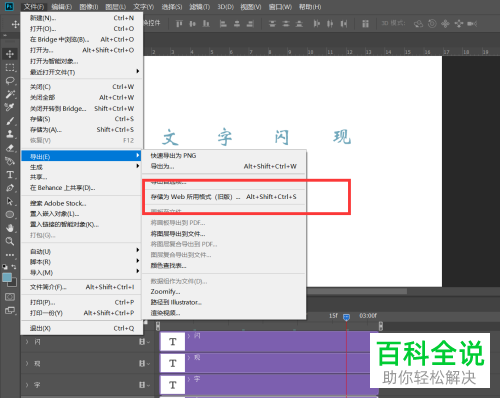Click the horizontal scrollbar below canvas
This screenshot has height=398, width=500.
(357, 291)
